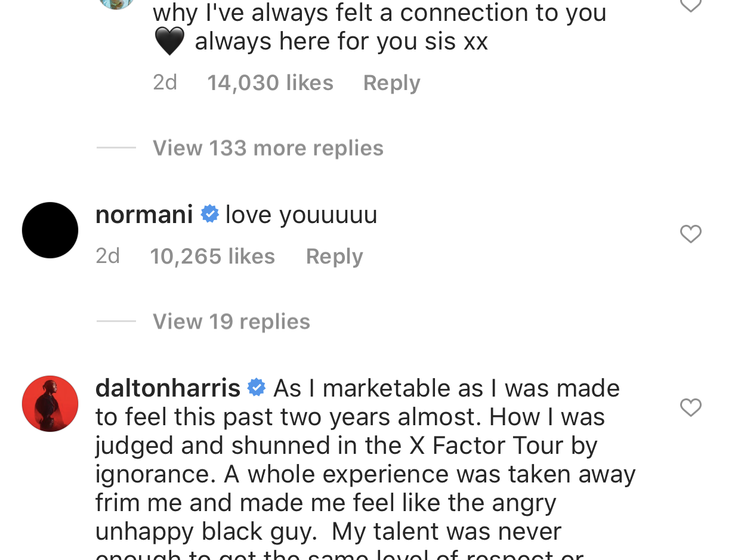Tap the verified badge next to normani
The width and height of the screenshot is (741, 560).
[x=209, y=214]
